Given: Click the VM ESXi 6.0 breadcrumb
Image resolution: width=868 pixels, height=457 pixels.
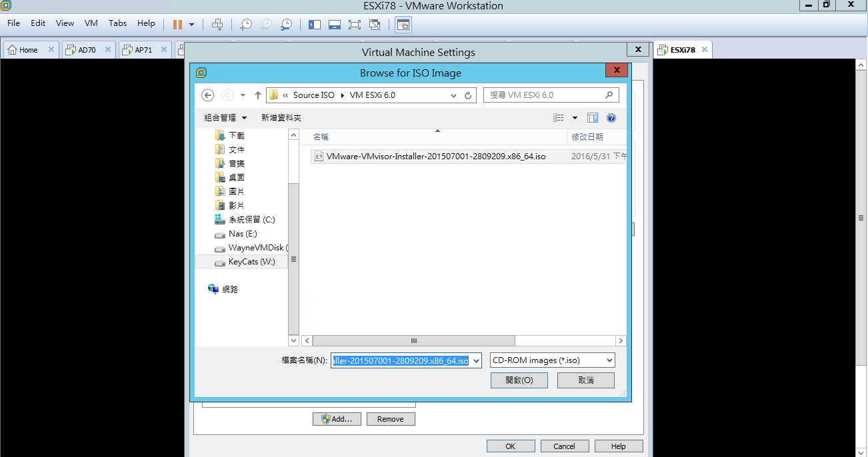Looking at the screenshot, I should [x=373, y=95].
